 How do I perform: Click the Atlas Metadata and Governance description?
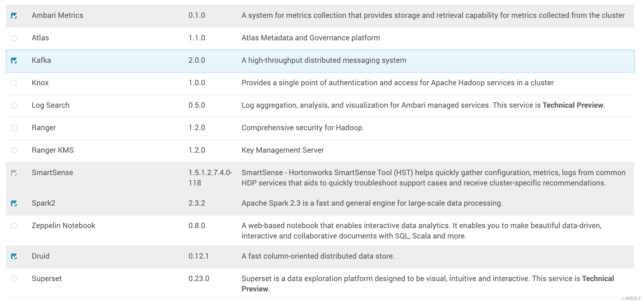[x=311, y=38]
